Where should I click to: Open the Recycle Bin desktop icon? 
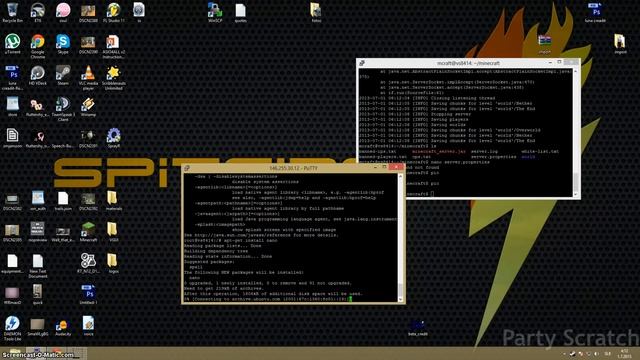[12, 13]
